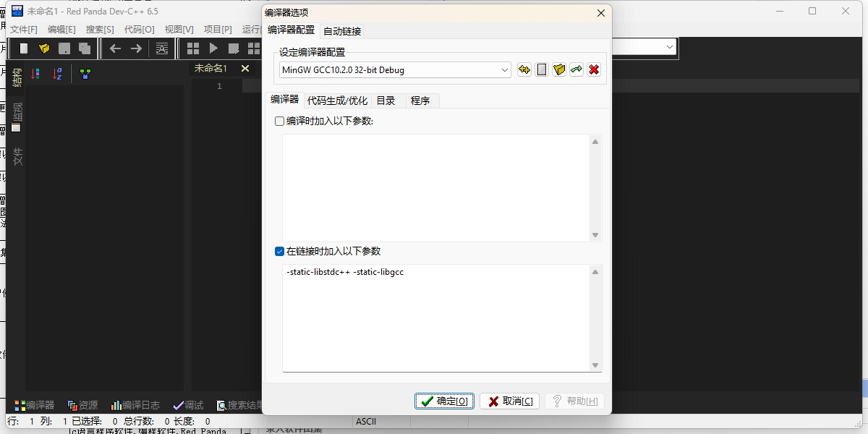Switch to 自动链接 tab
The width and height of the screenshot is (868, 434).
[x=342, y=30]
